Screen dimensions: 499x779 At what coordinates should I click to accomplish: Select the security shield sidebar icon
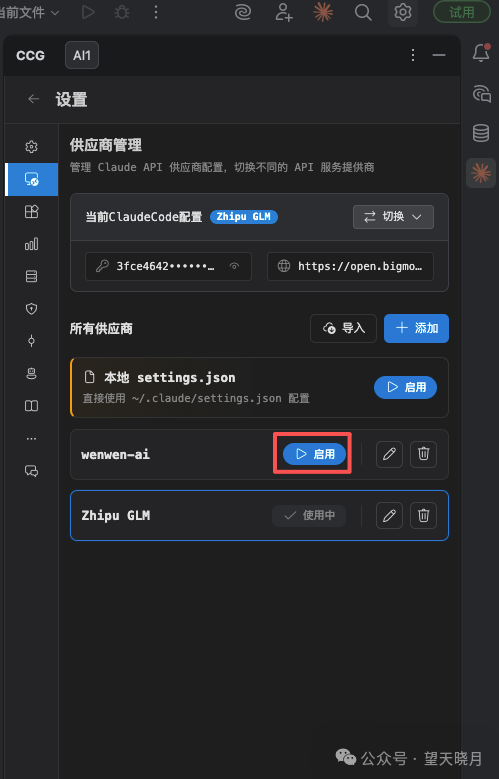(31, 309)
